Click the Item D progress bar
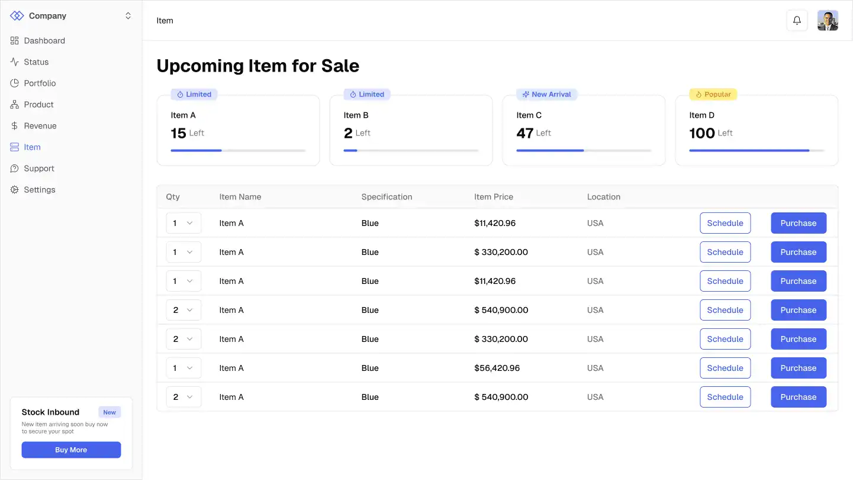 click(x=757, y=151)
